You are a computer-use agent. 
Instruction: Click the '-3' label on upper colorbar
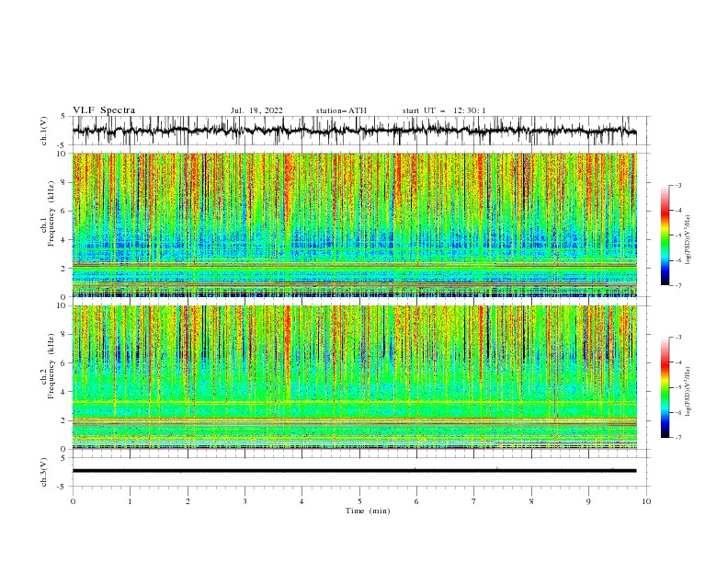click(x=677, y=185)
